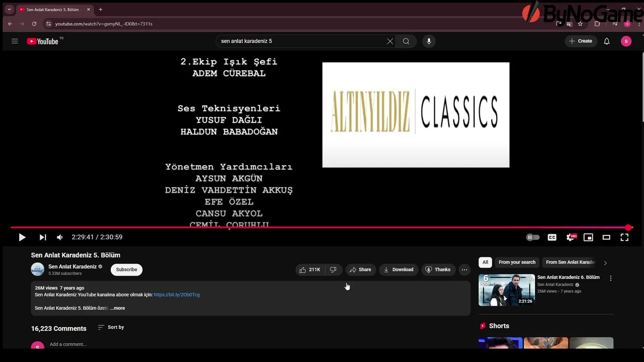Download the video
The width and height of the screenshot is (644, 362).
tap(398, 270)
